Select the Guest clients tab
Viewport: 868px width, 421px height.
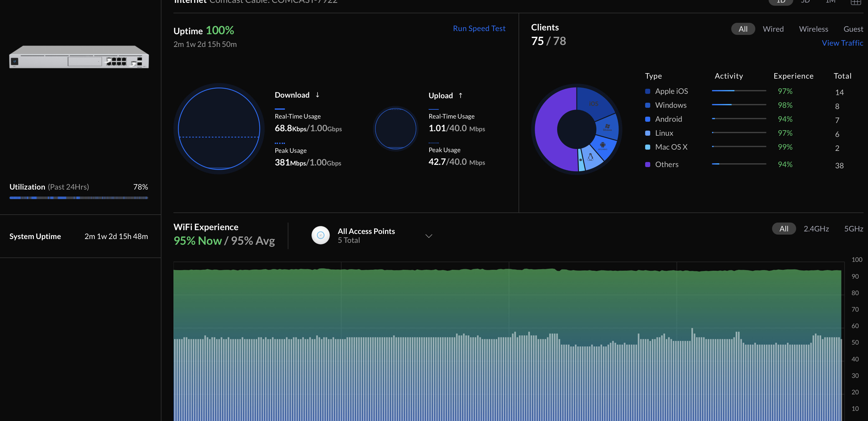[853, 29]
